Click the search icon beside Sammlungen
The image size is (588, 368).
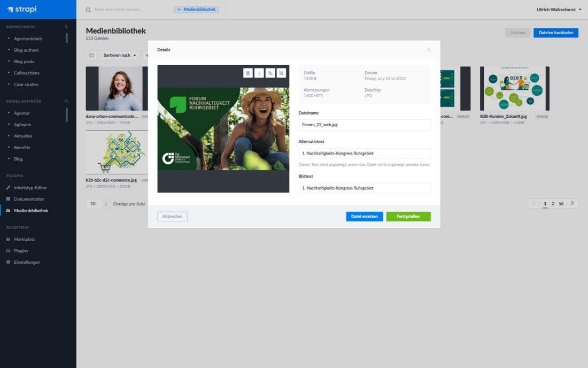click(66, 26)
